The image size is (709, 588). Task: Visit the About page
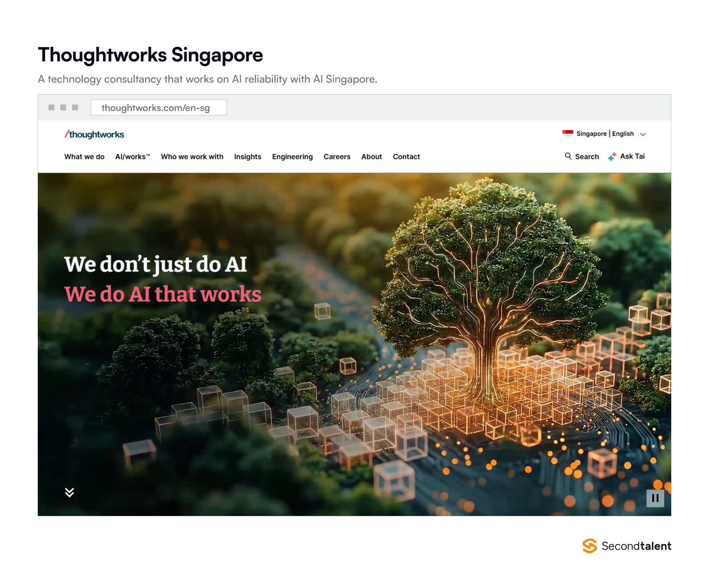coord(372,157)
